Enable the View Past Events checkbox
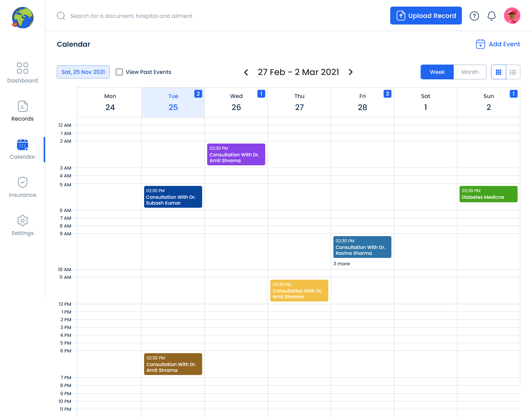 tap(119, 72)
